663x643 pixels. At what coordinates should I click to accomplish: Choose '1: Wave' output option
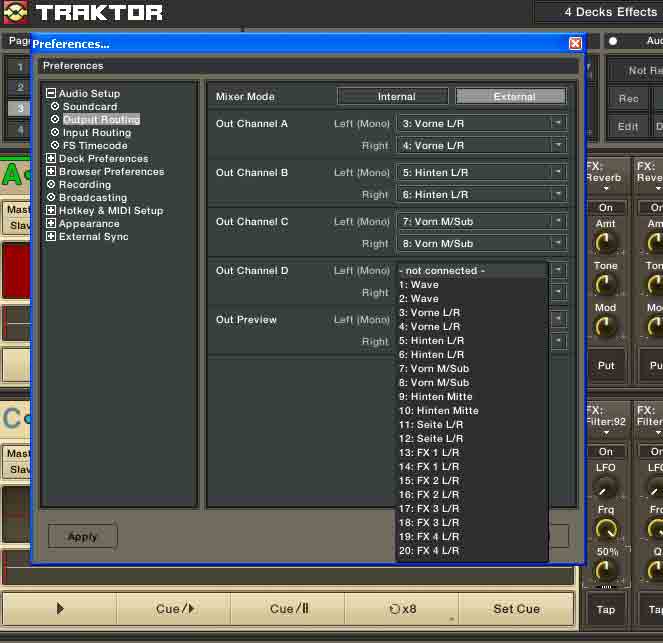point(472,285)
